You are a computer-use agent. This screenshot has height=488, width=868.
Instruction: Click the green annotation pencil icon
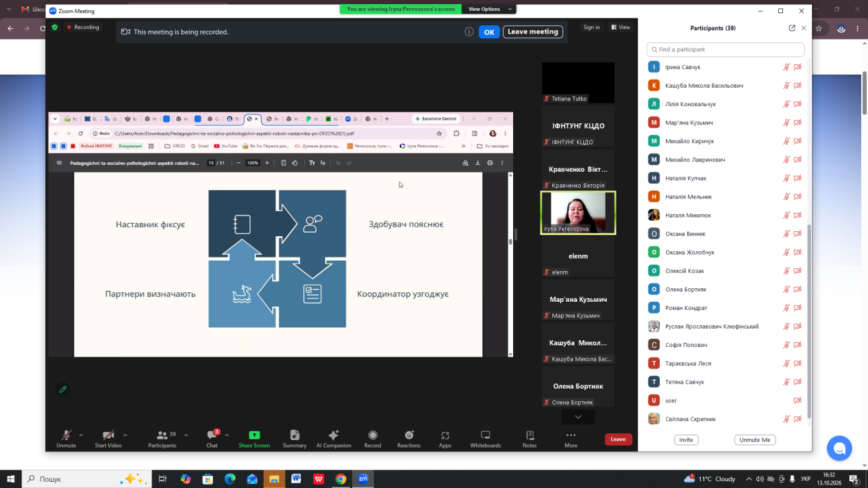point(63,389)
